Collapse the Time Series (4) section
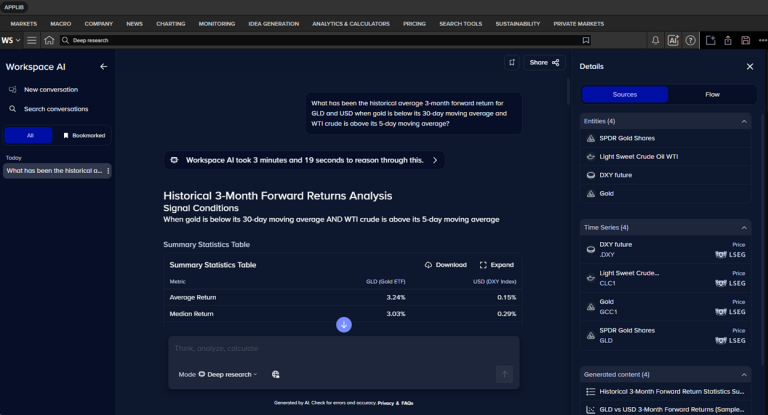 [744, 227]
